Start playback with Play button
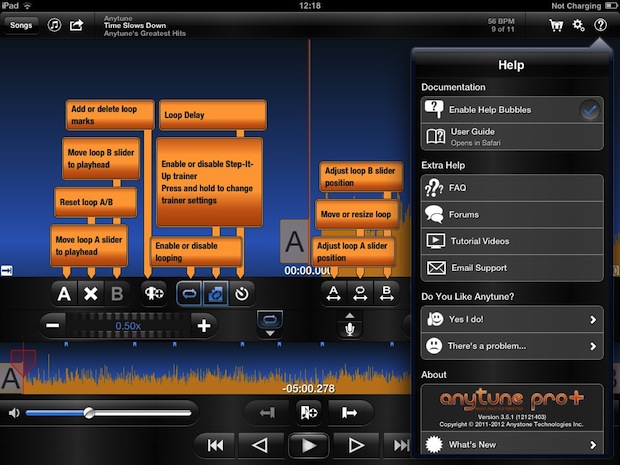 tap(309, 446)
